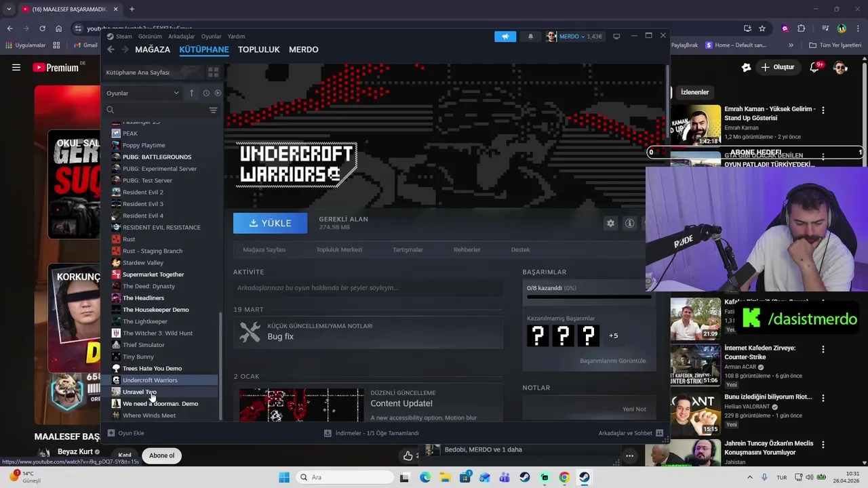Select Unravel Two in the library
Screen dimensions: 868x488
140,392
